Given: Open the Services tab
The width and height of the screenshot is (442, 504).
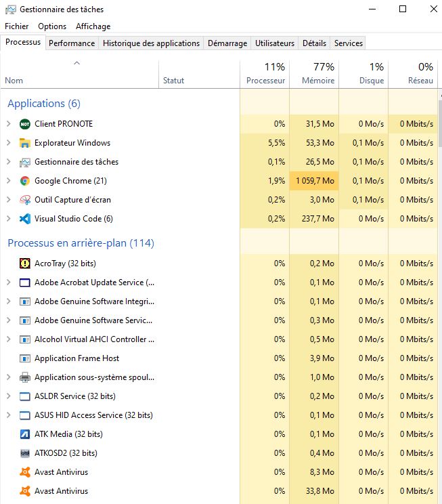Looking at the screenshot, I should pos(348,43).
